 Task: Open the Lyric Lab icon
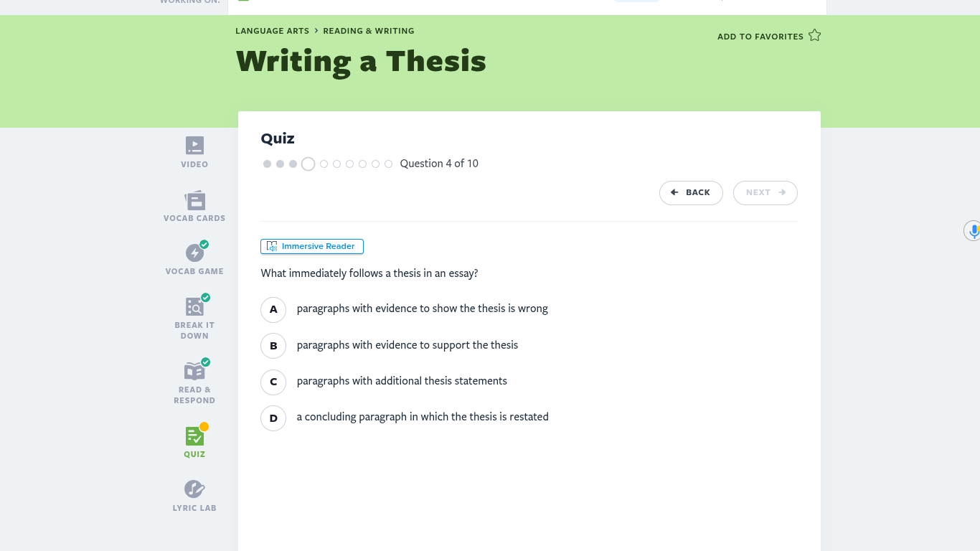tap(194, 489)
